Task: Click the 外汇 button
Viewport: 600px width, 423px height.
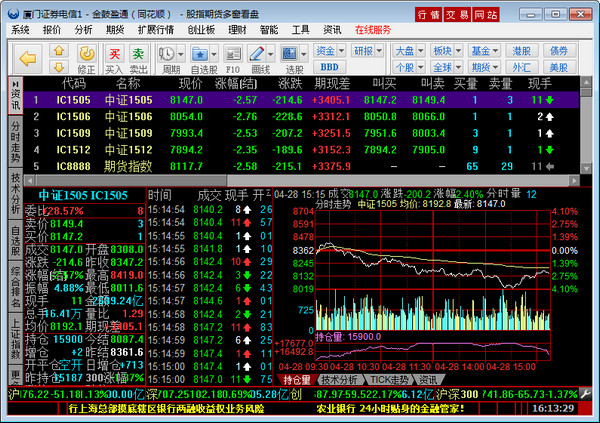Action: click(x=522, y=67)
